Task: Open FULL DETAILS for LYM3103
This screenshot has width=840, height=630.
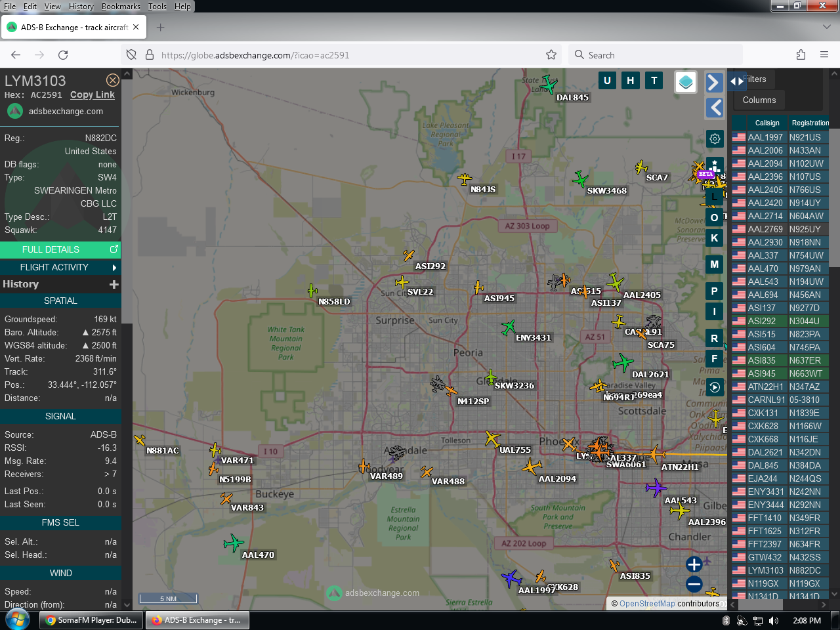Action: coord(60,249)
